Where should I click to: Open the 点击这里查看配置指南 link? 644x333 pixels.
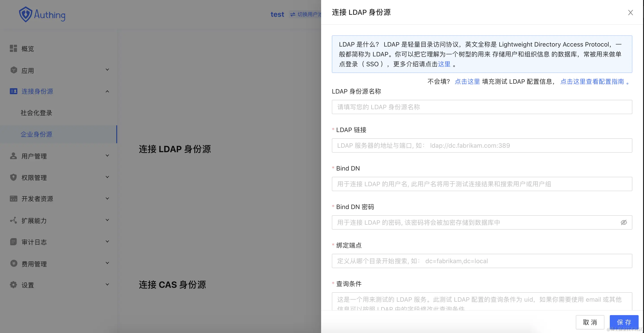(592, 81)
